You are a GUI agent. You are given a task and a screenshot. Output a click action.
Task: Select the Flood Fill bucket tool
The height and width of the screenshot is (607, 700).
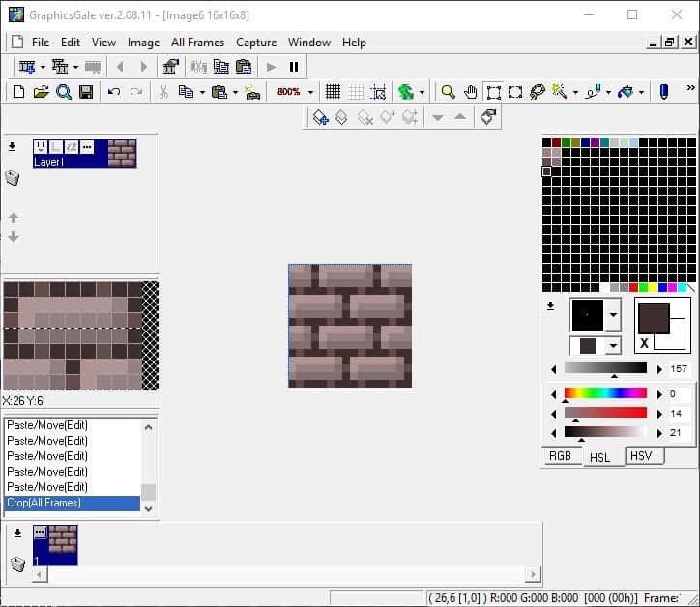tap(626, 92)
